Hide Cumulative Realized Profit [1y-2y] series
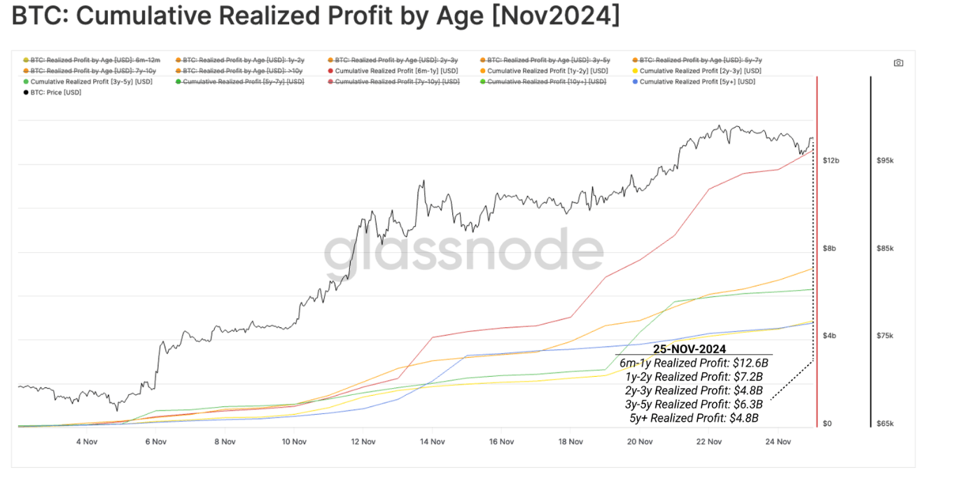The height and width of the screenshot is (484, 980). (547, 71)
